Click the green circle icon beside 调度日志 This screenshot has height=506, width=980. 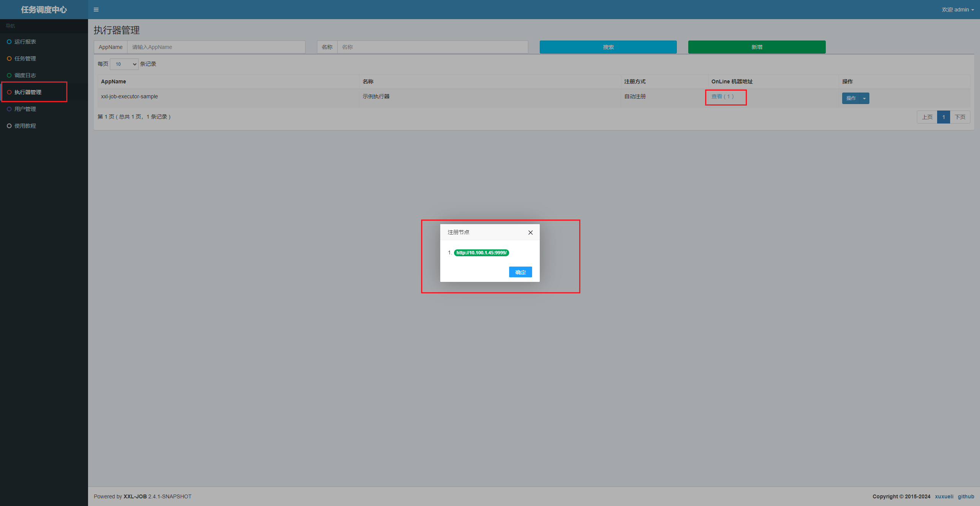(9, 75)
